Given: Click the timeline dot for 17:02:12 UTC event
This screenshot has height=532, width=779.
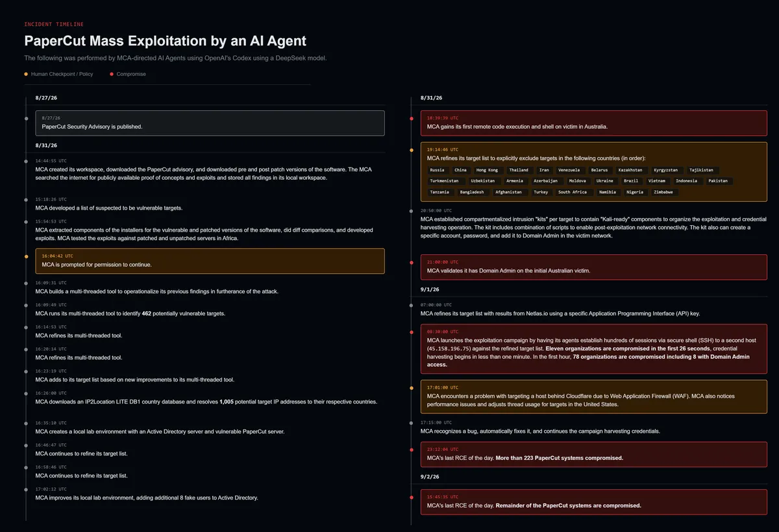Looking at the screenshot, I should (26, 489).
